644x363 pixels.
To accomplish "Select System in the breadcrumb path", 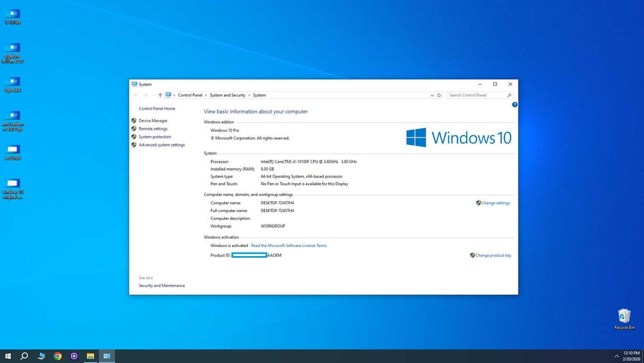I will [259, 95].
